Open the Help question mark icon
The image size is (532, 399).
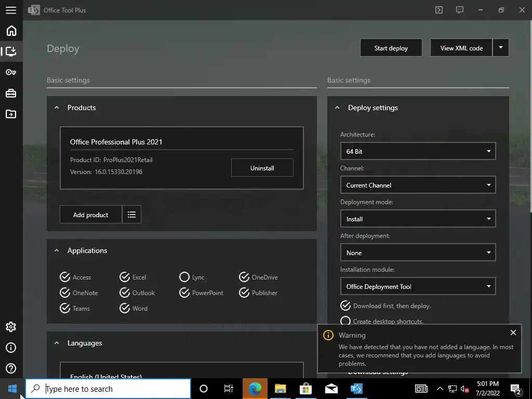11,368
